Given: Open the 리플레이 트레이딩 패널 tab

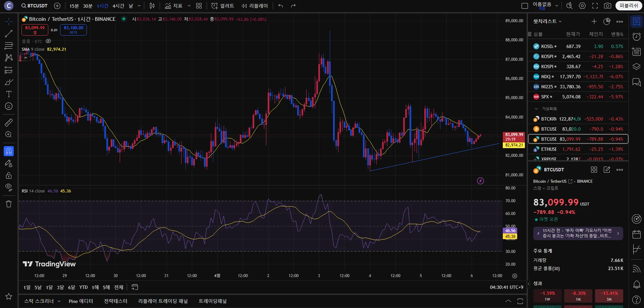Looking at the screenshot, I should coord(163,301).
